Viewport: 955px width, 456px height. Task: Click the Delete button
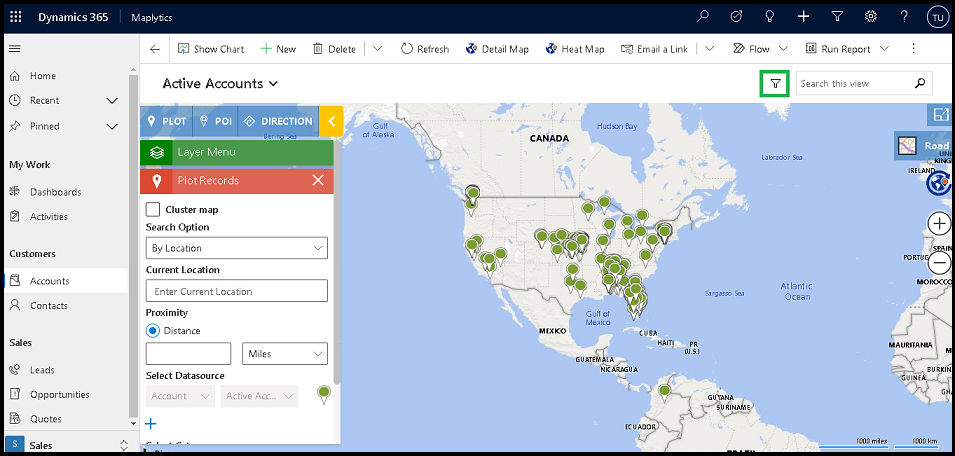tap(334, 49)
